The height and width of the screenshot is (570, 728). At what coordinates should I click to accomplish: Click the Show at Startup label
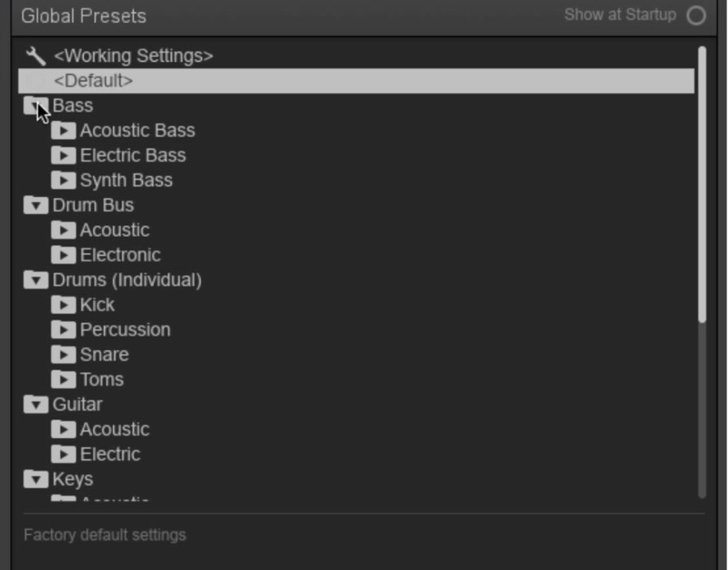621,15
